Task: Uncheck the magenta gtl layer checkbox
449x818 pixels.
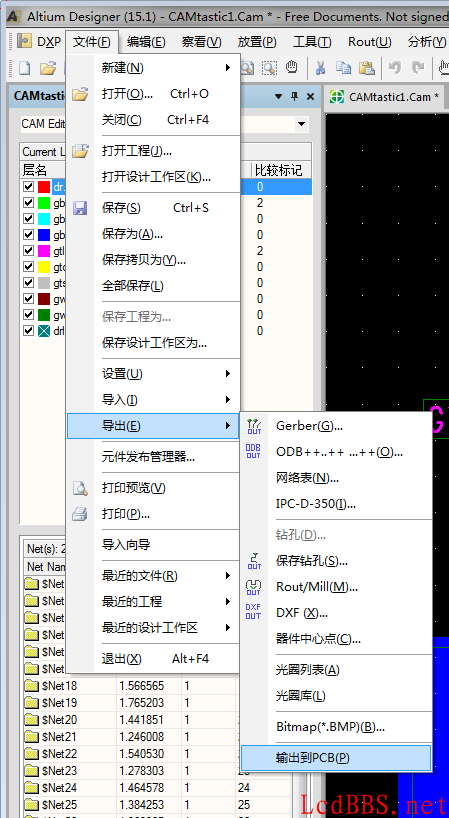Action: point(28,251)
